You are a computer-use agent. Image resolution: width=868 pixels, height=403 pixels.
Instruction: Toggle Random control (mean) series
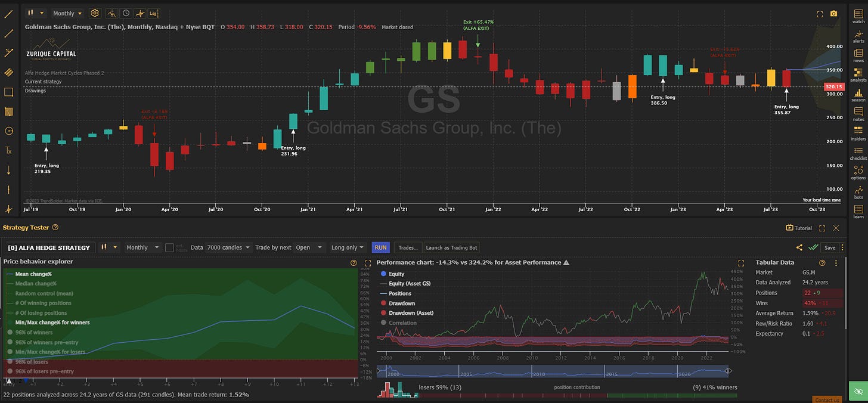[x=39, y=293]
